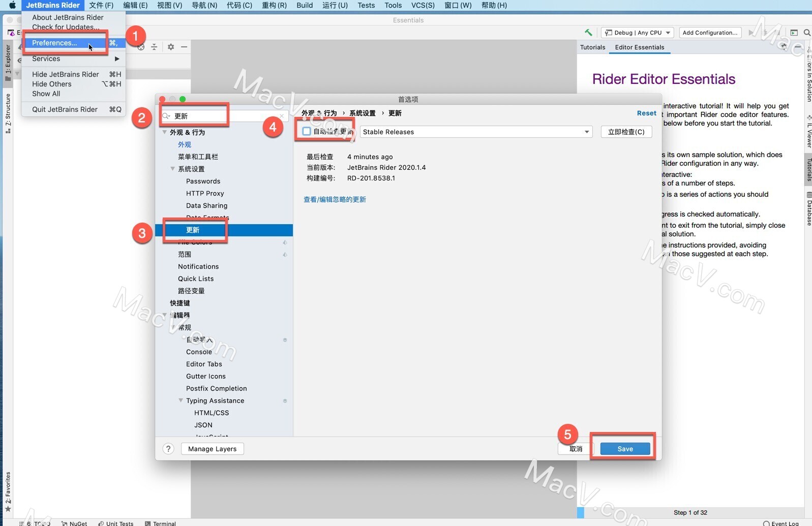Screen dimensions: 812x526
Task: Select Quick Lists in the settings tree
Action: point(196,279)
